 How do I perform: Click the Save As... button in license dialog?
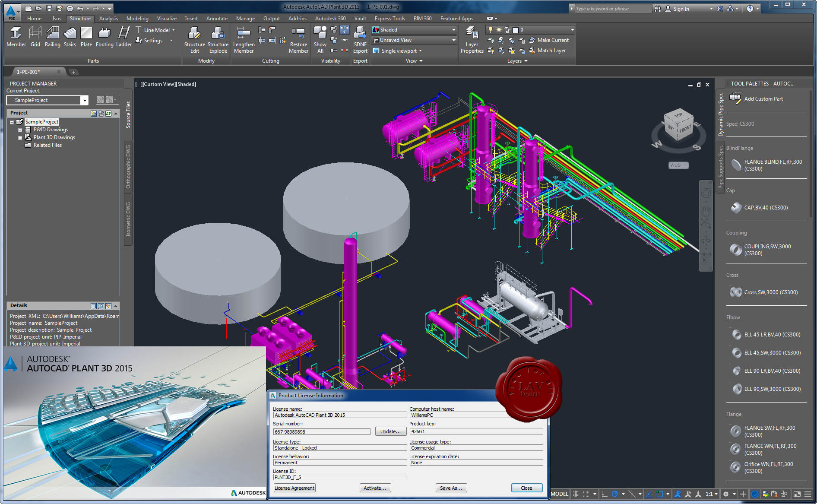pyautogui.click(x=451, y=488)
